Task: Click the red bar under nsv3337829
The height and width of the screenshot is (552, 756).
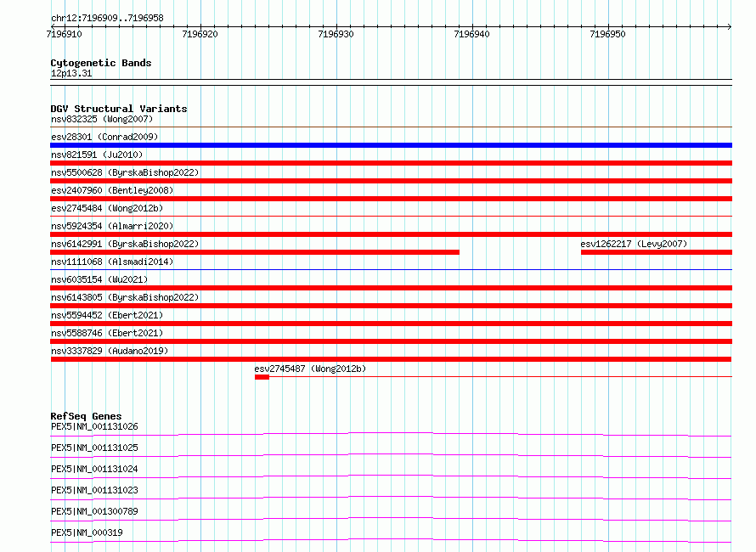Action: click(391, 359)
